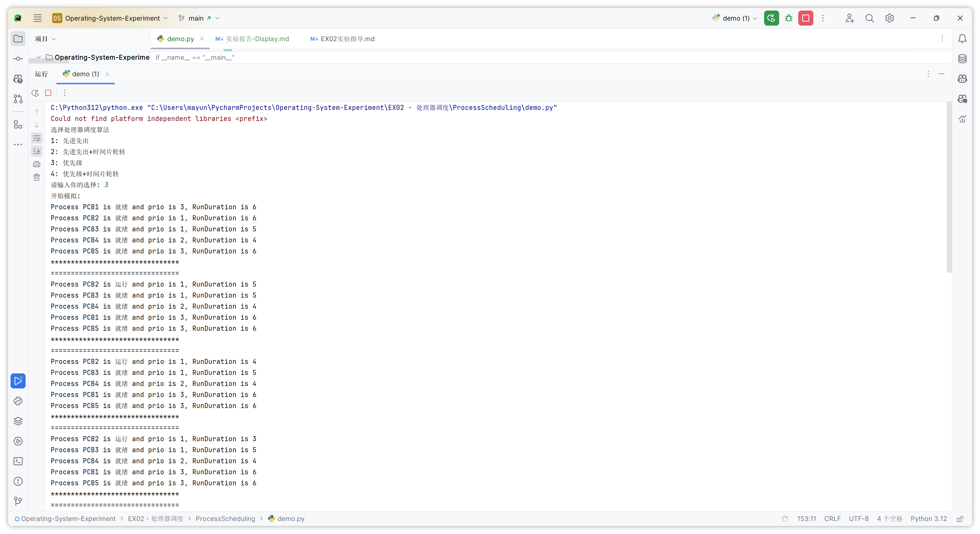This screenshot has width=980, height=534.
Task: Click the print console output icon
Action: pos(36,164)
